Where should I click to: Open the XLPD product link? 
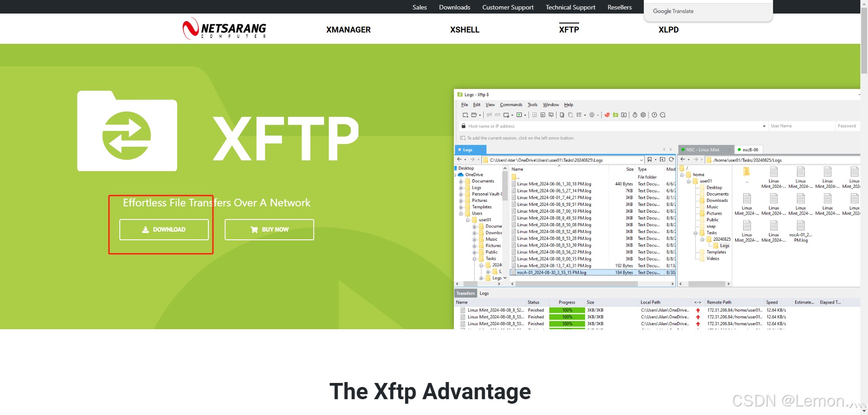click(x=669, y=30)
